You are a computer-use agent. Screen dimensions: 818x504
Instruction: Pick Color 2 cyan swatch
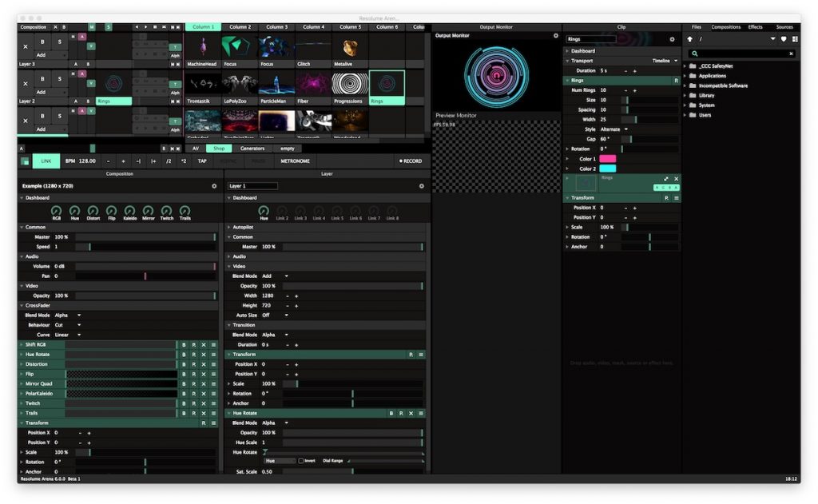click(x=608, y=169)
